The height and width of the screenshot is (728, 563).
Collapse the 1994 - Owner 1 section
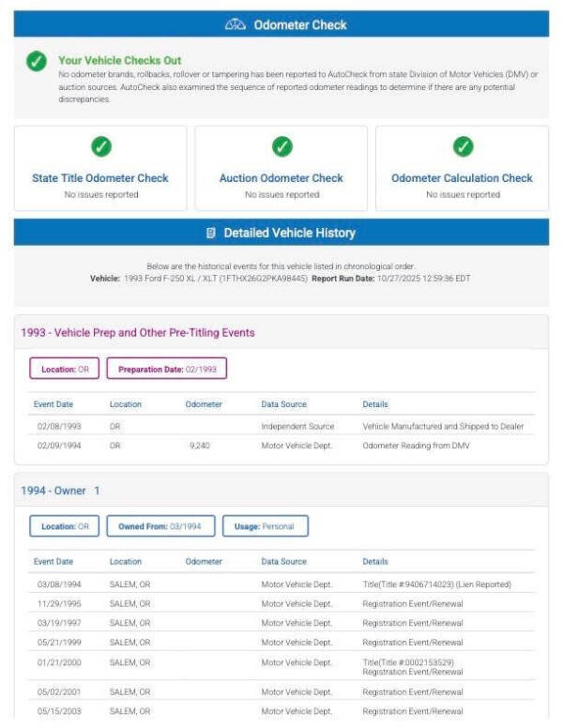point(60,491)
